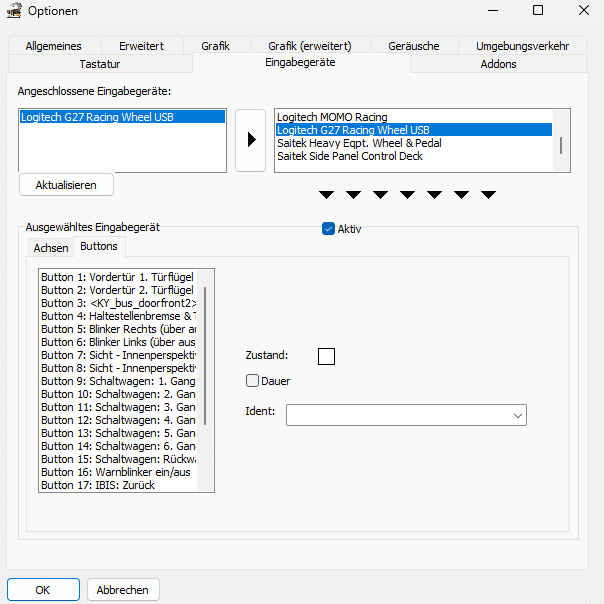Click the second black down-arrow marker
This screenshot has height=604, width=604.
point(353,195)
